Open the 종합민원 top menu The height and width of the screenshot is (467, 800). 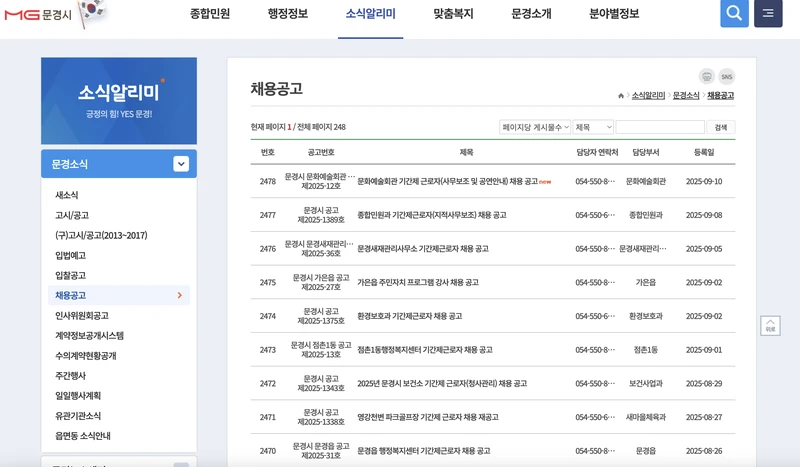click(x=210, y=14)
